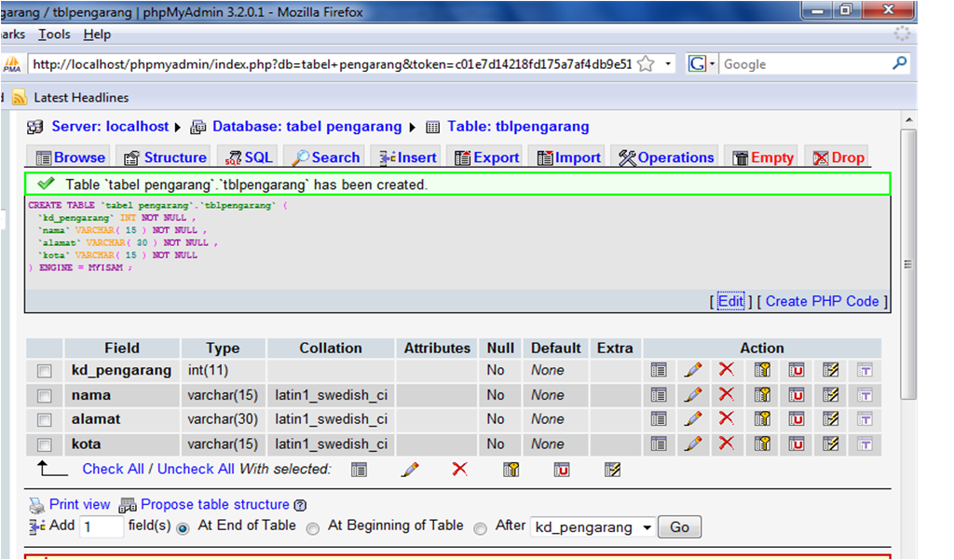Add index icon for alamat row
This screenshot has width=954, height=560.
830,419
